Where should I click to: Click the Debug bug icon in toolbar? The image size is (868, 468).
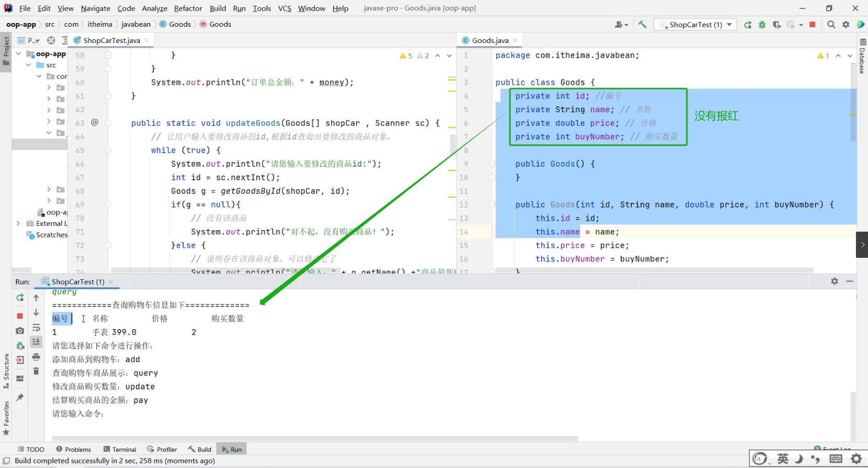coord(762,25)
